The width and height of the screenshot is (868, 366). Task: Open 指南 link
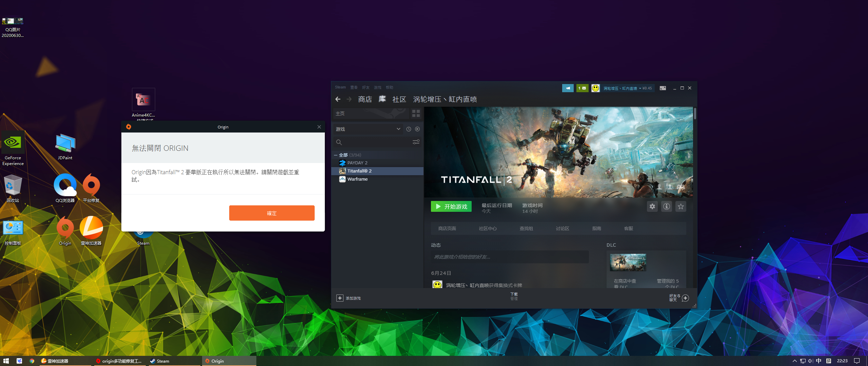(596, 228)
